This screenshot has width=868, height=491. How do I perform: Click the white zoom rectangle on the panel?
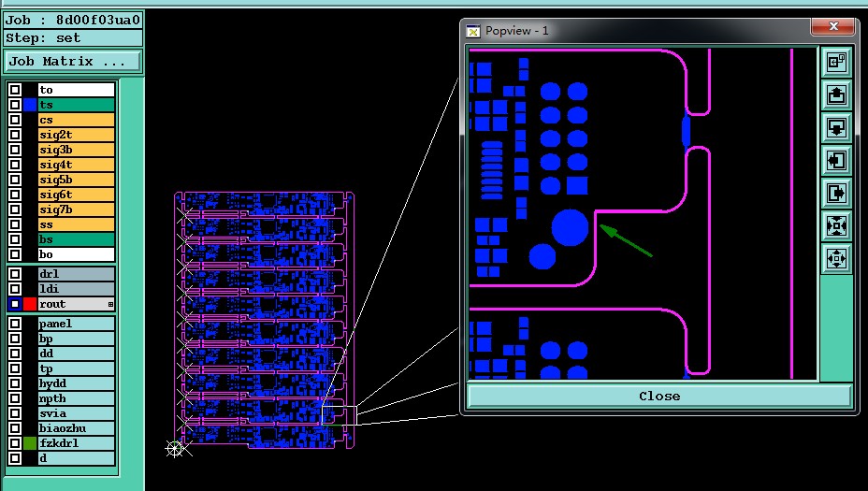pyautogui.click(x=339, y=415)
